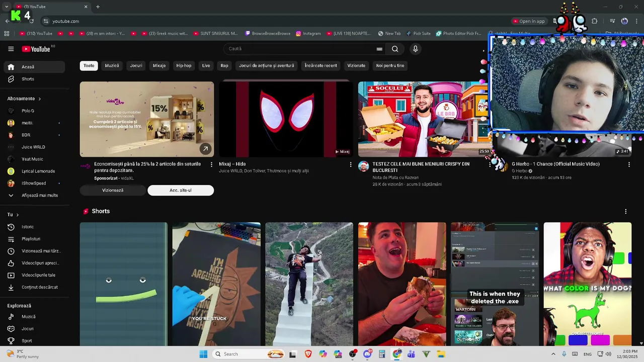Select Jocuri de acțiune și aventură chip

266,65
